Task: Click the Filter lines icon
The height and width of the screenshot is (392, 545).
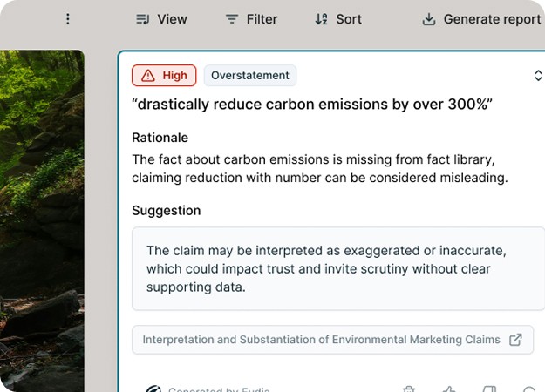Action: (x=231, y=19)
